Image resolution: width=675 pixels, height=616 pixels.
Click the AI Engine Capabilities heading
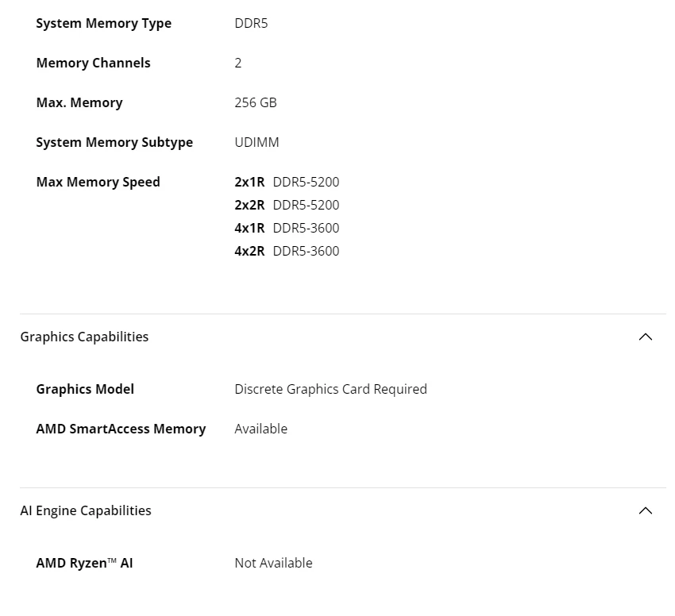[x=86, y=510]
